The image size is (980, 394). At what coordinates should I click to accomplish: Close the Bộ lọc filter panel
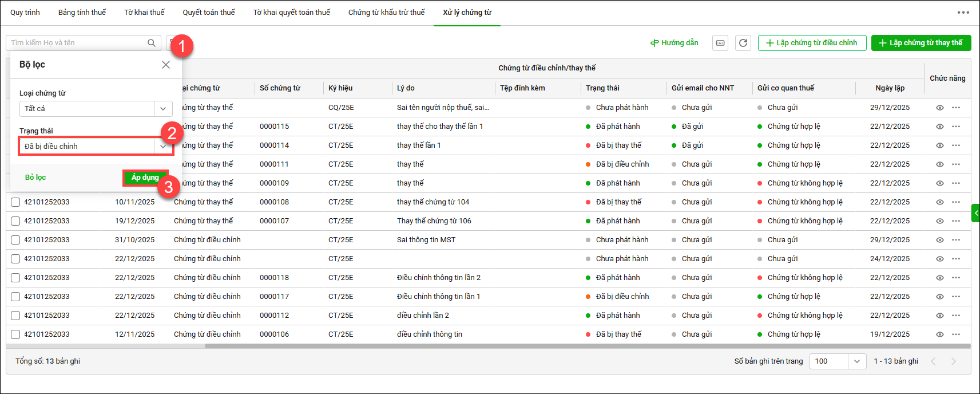tap(166, 65)
